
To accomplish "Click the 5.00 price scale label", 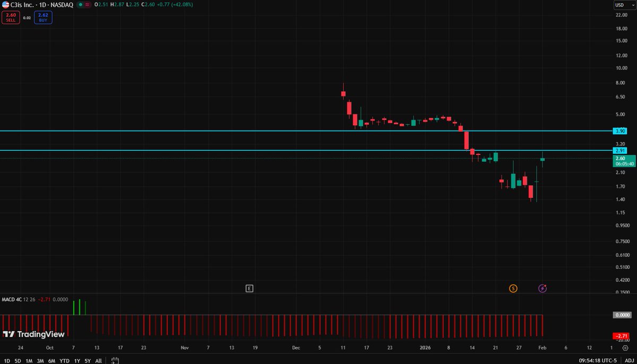I will tap(621, 114).
